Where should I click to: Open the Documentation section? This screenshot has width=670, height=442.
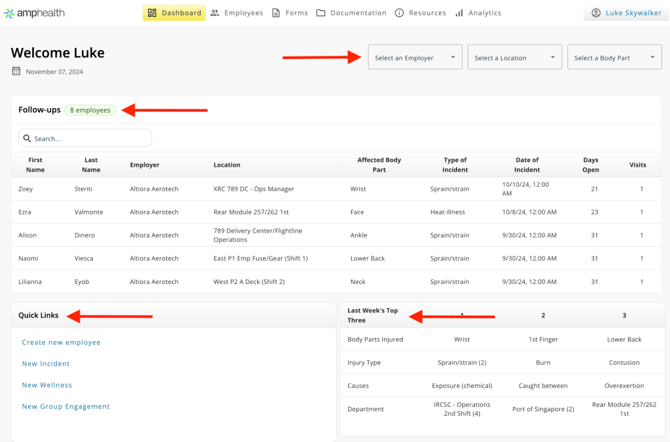(x=351, y=13)
